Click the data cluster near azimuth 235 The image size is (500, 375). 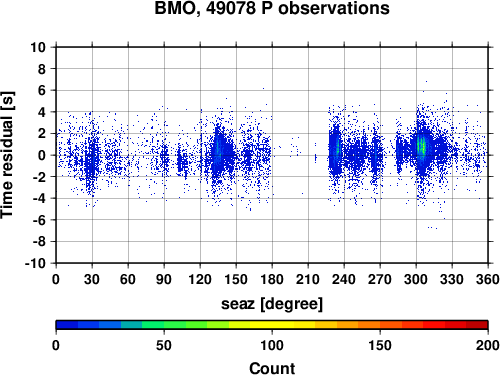[x=335, y=149]
